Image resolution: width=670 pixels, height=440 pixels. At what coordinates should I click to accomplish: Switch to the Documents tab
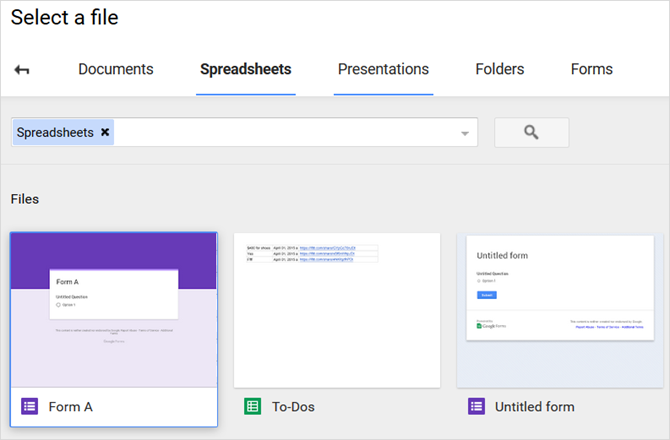coord(116,69)
